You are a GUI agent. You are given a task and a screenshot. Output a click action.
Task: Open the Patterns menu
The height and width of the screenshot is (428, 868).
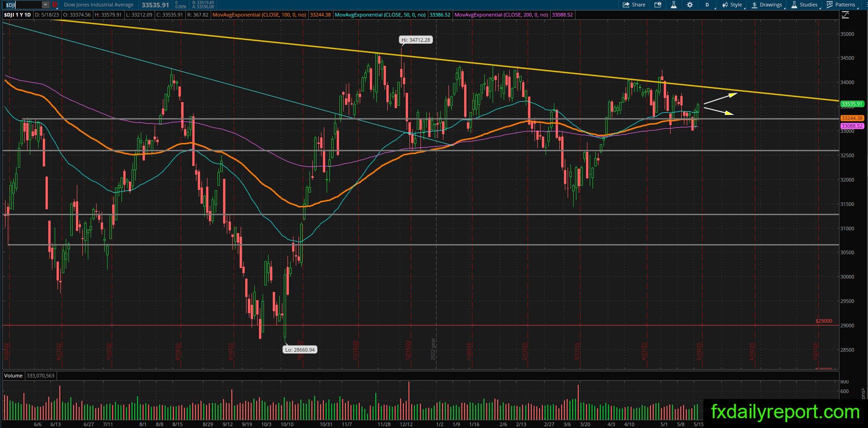point(841,5)
